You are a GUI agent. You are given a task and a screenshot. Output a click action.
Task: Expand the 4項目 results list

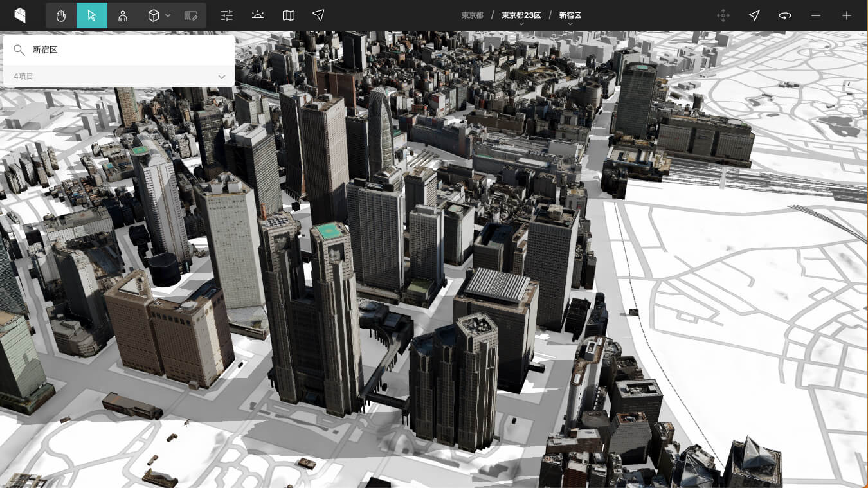(222, 77)
